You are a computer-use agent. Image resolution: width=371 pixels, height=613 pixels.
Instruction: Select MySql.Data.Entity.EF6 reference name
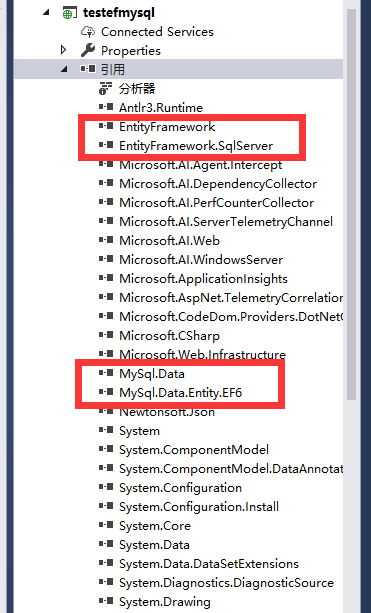pos(180,393)
